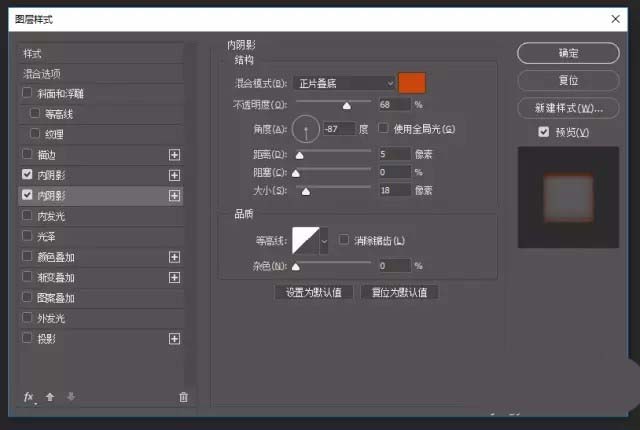Click 设置为默认值 button
This screenshot has width=640, height=430.
pyautogui.click(x=313, y=292)
